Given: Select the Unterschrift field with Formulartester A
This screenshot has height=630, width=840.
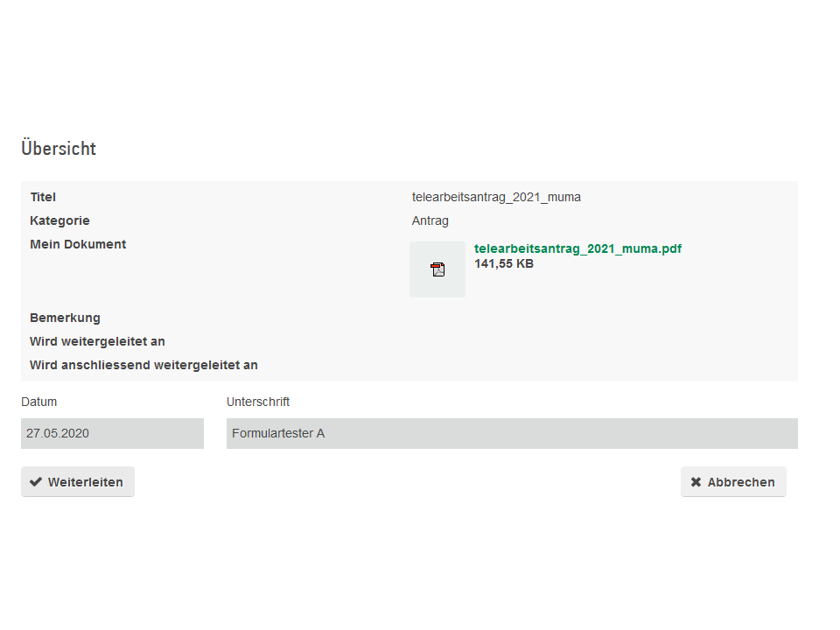Looking at the screenshot, I should [512, 433].
